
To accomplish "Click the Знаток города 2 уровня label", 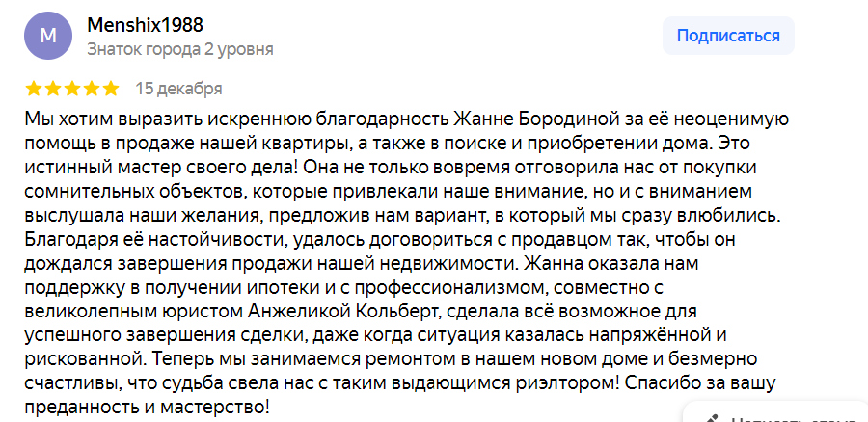I will point(180,50).
